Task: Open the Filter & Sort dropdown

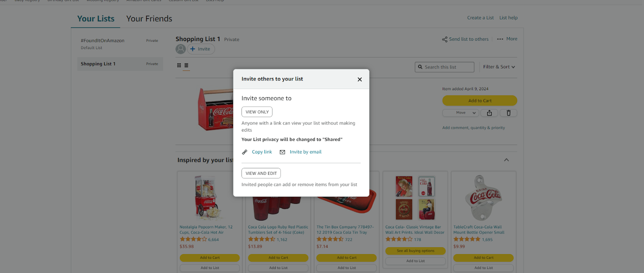Action: [499, 66]
